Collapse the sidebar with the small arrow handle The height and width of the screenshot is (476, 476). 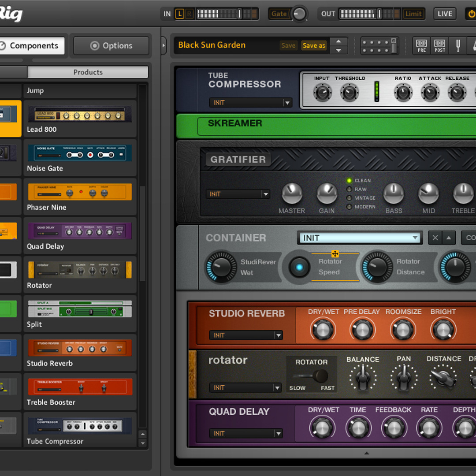164,46
